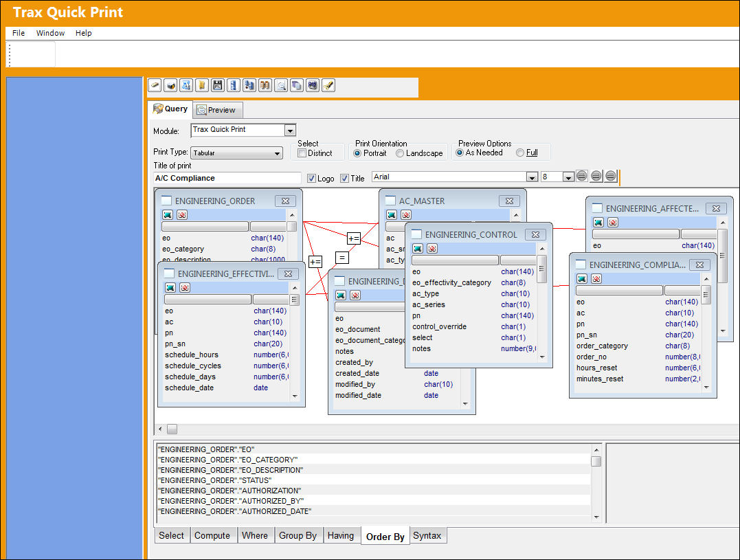Open the Arial font dropdown
Screen dimensions: 740x560
coord(532,177)
